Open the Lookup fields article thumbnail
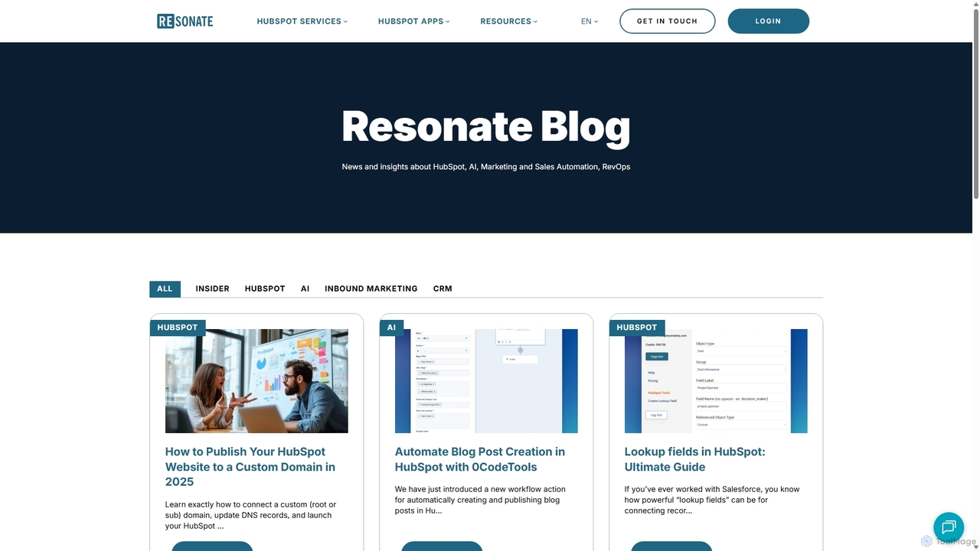The image size is (980, 551). click(716, 381)
